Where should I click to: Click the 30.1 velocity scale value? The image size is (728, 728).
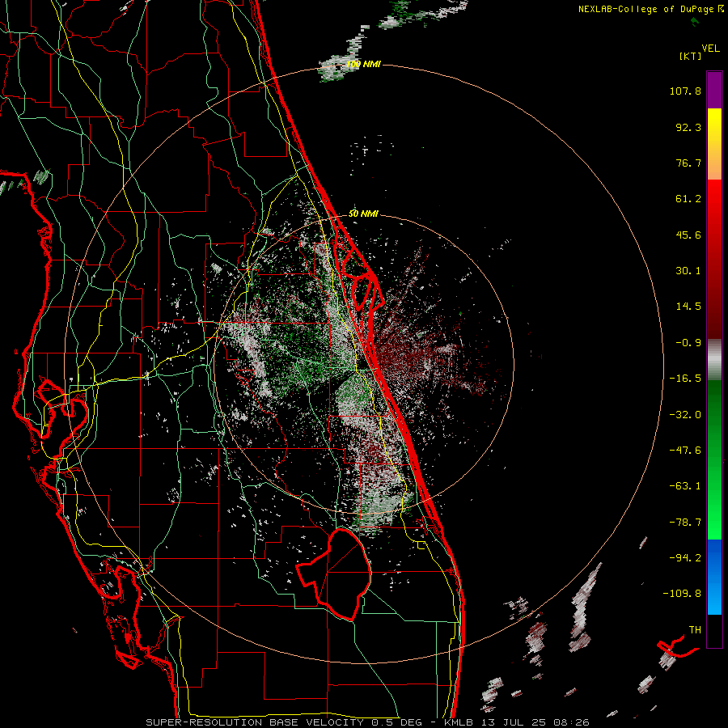pos(688,271)
